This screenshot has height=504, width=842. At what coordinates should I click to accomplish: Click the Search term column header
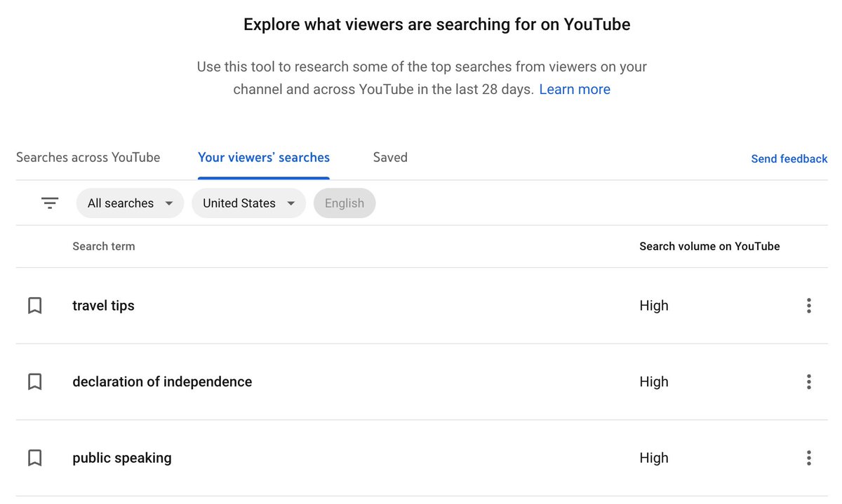pos(104,246)
